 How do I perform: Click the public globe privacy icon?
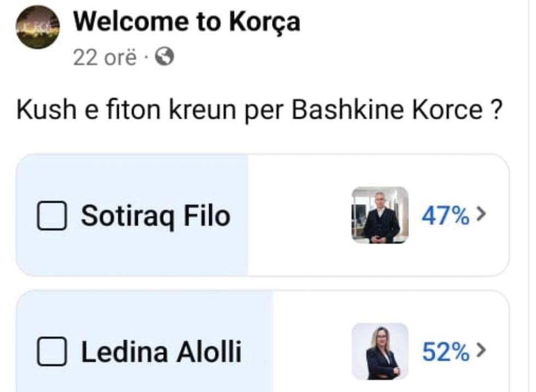[x=164, y=56]
